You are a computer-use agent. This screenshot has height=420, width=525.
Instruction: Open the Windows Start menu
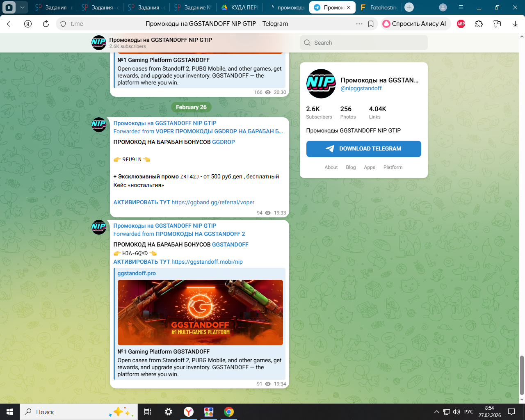coord(10,412)
